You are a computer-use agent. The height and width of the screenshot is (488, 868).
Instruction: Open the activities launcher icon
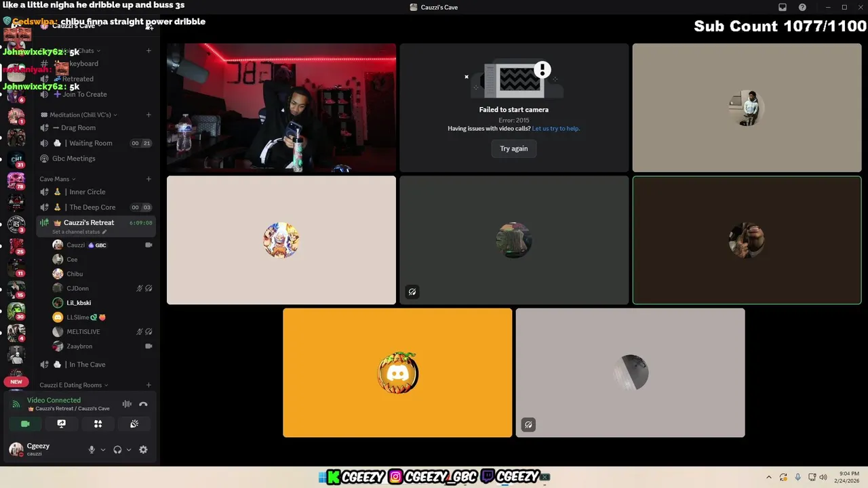[x=98, y=424]
